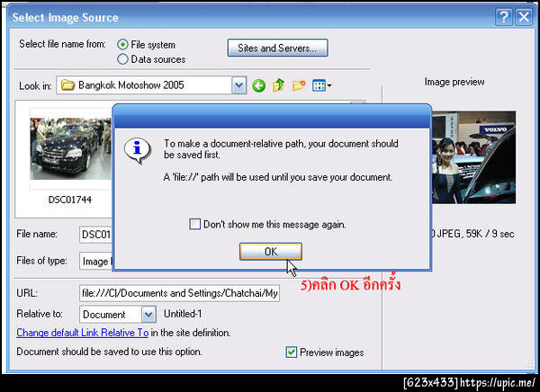This screenshot has height=392, width=540.
Task: Click the DSC01744 file name label
Action: click(x=70, y=200)
